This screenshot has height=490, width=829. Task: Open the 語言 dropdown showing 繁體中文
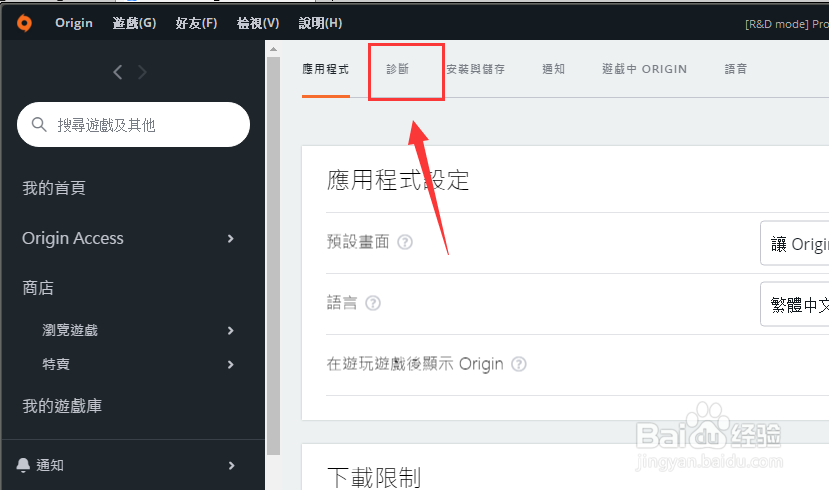point(795,304)
